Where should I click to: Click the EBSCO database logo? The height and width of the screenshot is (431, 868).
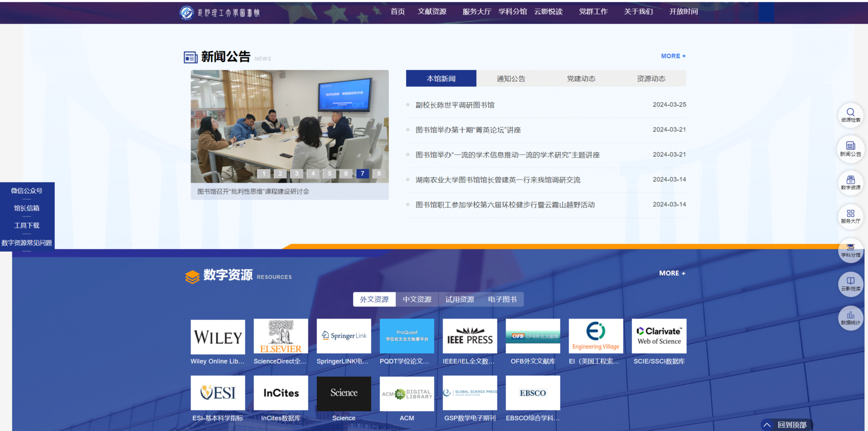coord(533,393)
